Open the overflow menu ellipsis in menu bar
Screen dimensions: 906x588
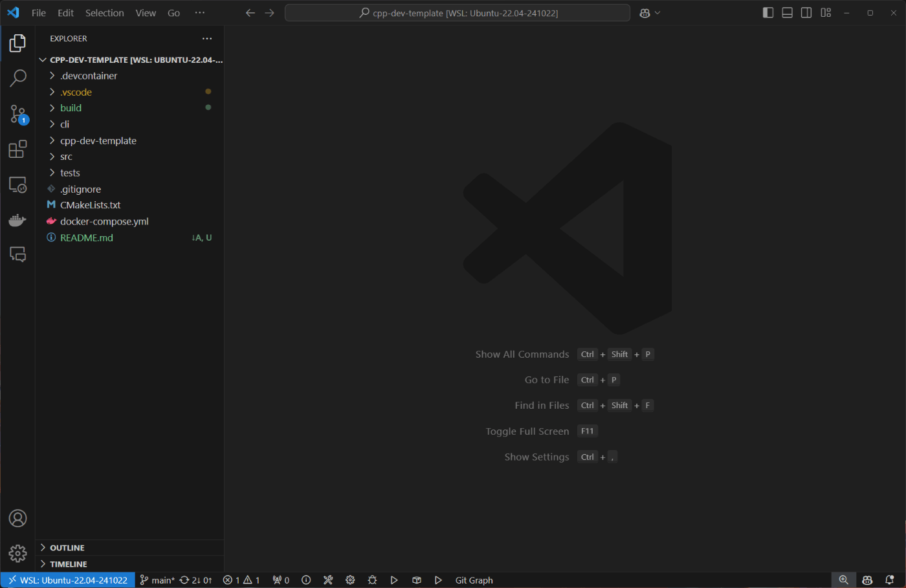point(200,13)
